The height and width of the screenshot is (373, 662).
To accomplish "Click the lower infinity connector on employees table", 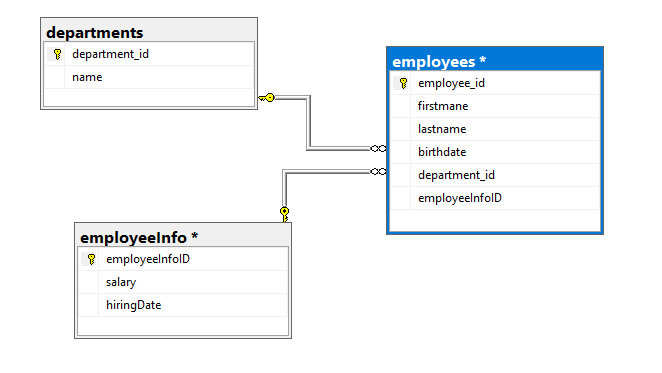I will click(378, 171).
